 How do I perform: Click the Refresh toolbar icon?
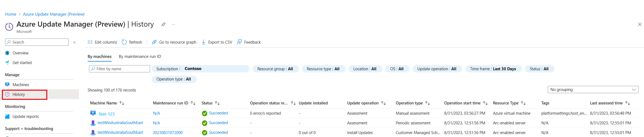coord(124,42)
